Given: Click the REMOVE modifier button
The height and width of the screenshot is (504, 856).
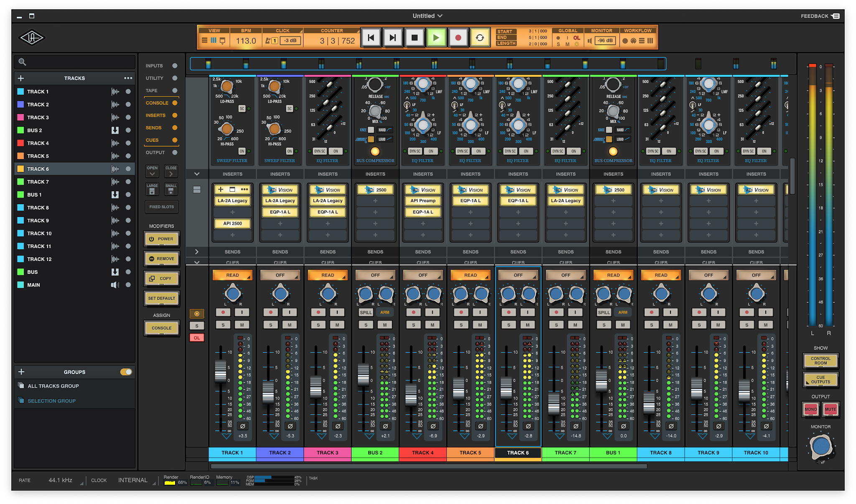Looking at the screenshot, I should pyautogui.click(x=161, y=259).
